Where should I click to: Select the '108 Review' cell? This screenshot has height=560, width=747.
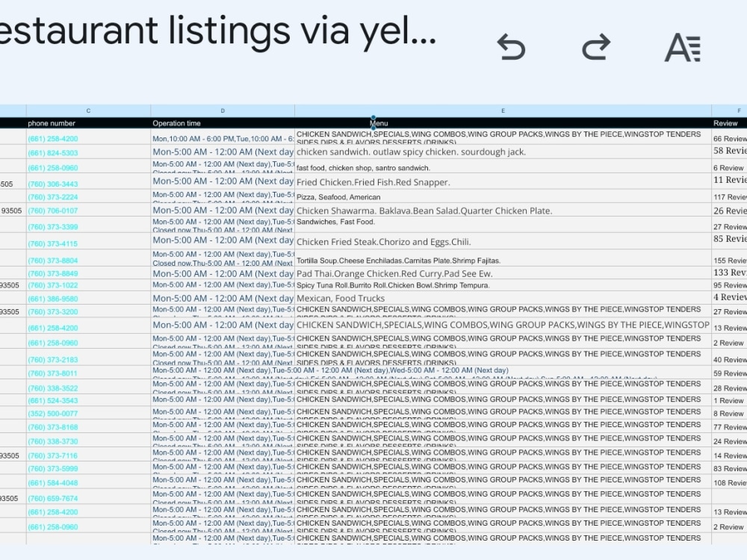coord(729,482)
